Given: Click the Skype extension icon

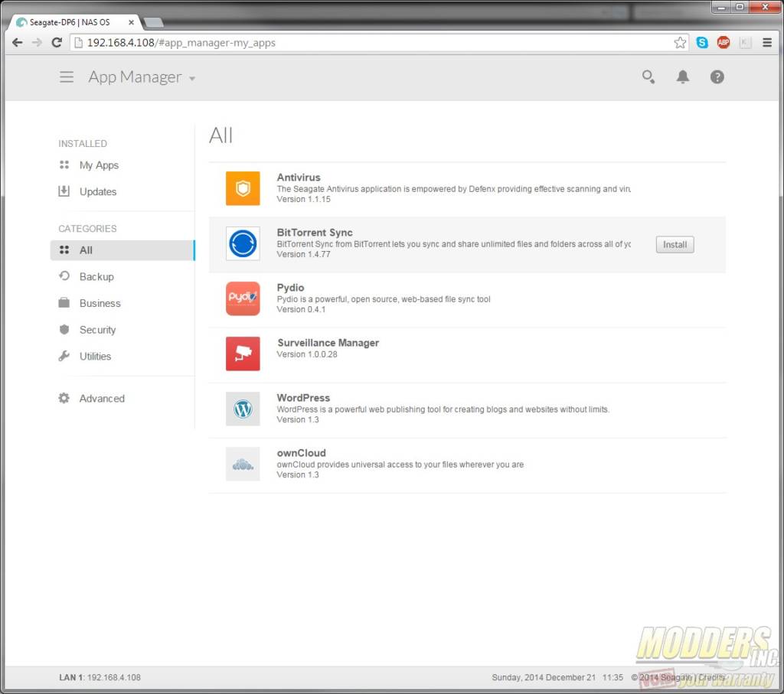Looking at the screenshot, I should [702, 43].
